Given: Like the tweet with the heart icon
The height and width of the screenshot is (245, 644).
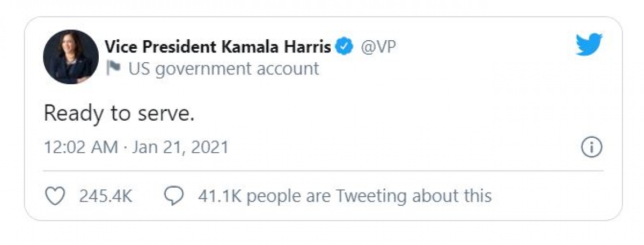Looking at the screenshot, I should (x=54, y=196).
